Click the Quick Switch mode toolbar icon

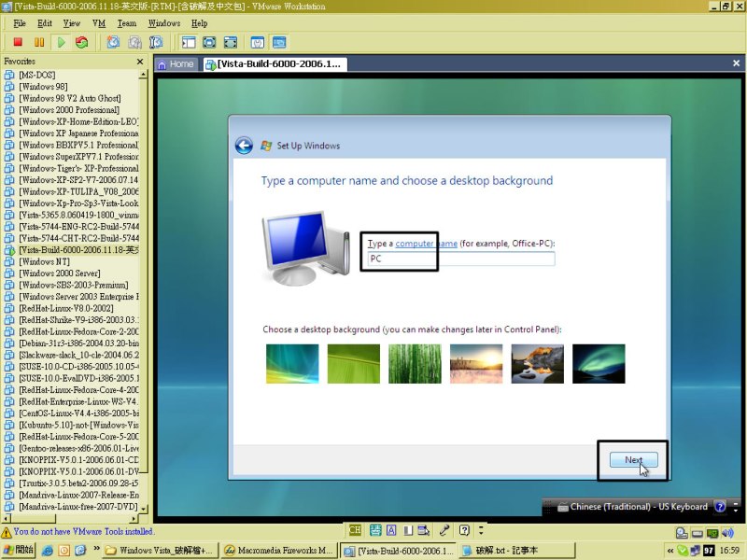(x=209, y=42)
